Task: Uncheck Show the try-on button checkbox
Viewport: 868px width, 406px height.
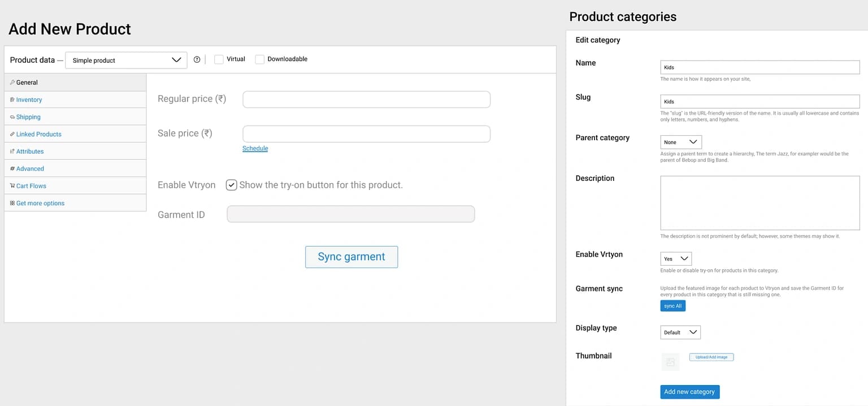Action: 231,185
